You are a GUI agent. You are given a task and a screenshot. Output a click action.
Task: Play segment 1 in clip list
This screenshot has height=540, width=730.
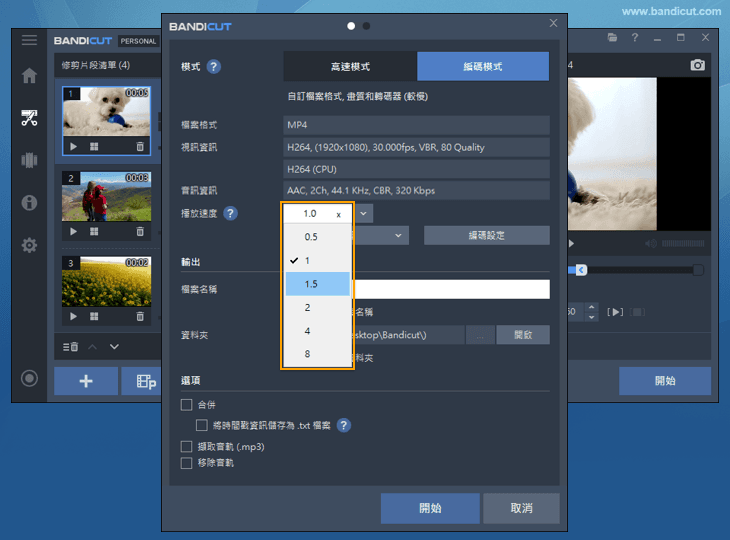[73, 147]
